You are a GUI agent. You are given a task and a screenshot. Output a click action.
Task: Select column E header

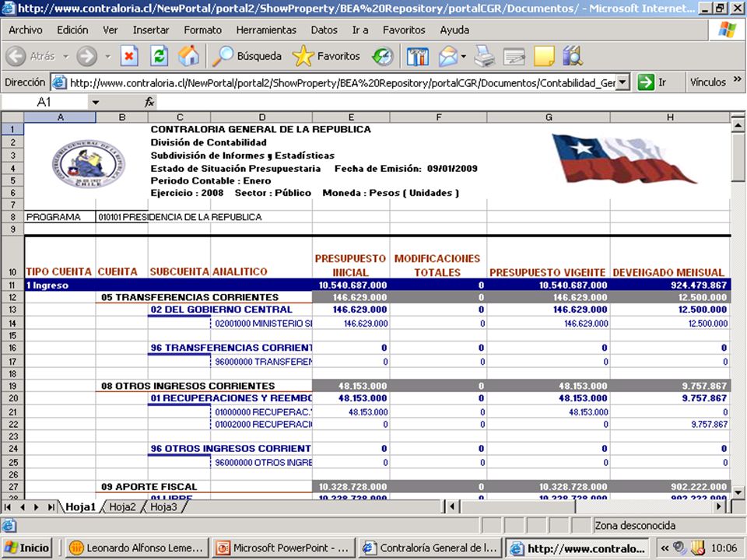pos(351,117)
